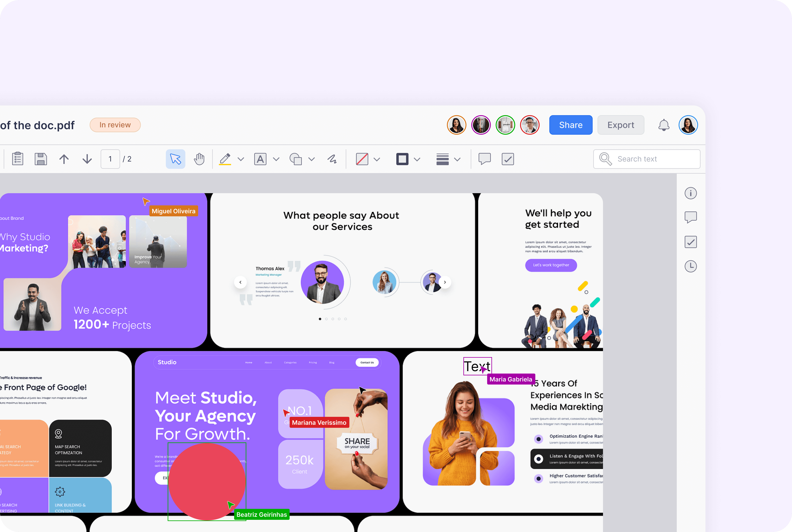The height and width of the screenshot is (532, 792).
Task: Expand the fill color dropdown arrow
Action: (417, 159)
